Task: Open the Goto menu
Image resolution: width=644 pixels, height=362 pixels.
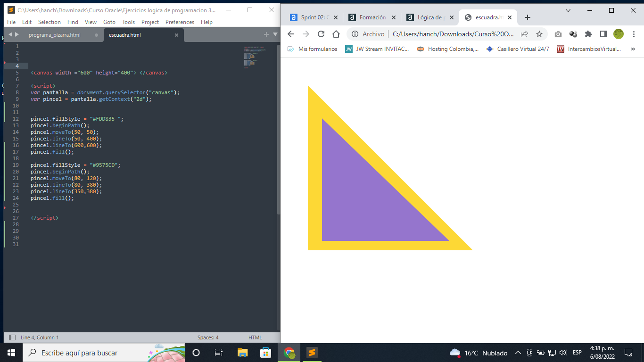Action: point(109,22)
